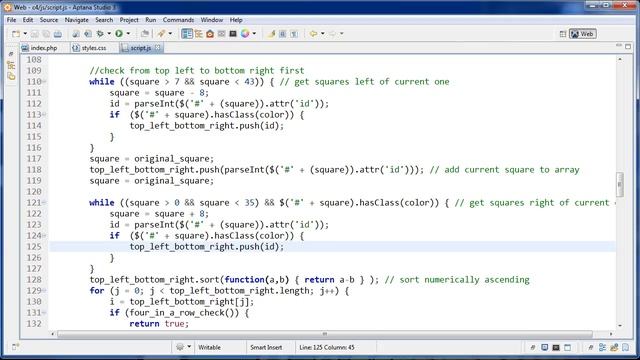Screen dimensions: 640x360
Task: Click the rocket deploy toolbar icon
Action: (x=161, y=34)
